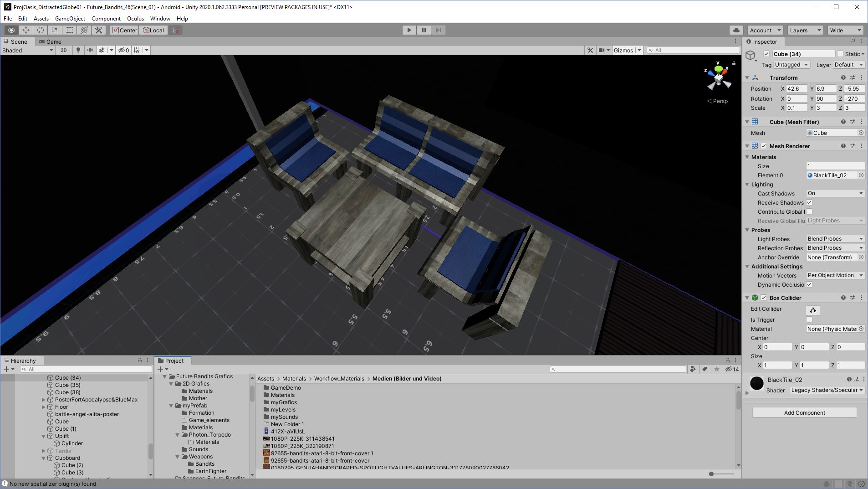Click Workflow_Materials breadcrumb
Screen dimensions: 868x489
339,379
